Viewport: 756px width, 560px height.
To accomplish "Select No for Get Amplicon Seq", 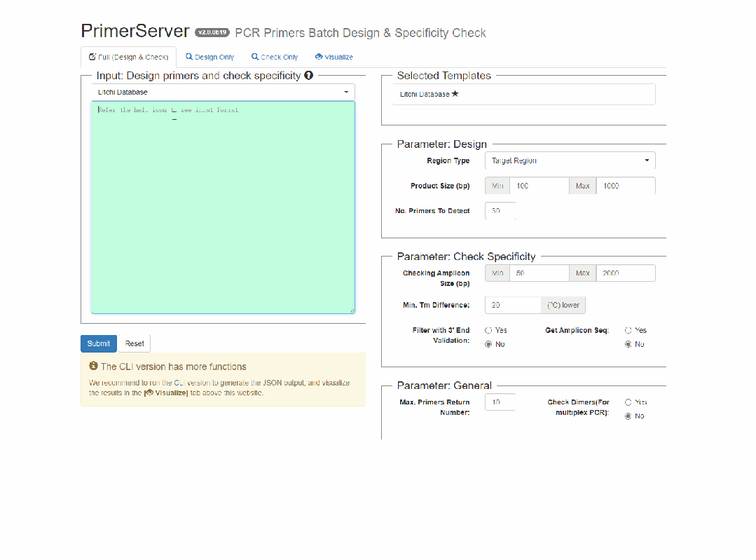I will coord(628,344).
